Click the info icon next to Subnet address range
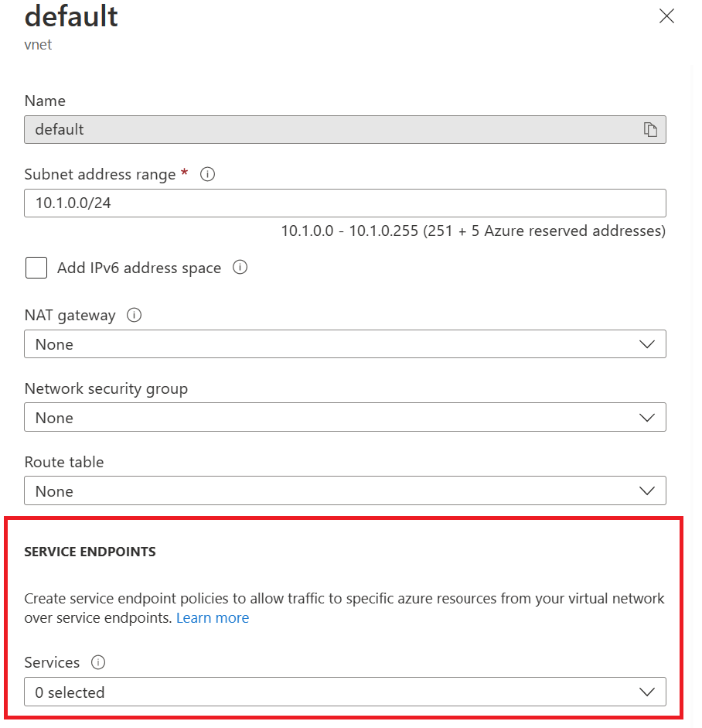Image resolution: width=702 pixels, height=728 pixels. click(x=206, y=174)
